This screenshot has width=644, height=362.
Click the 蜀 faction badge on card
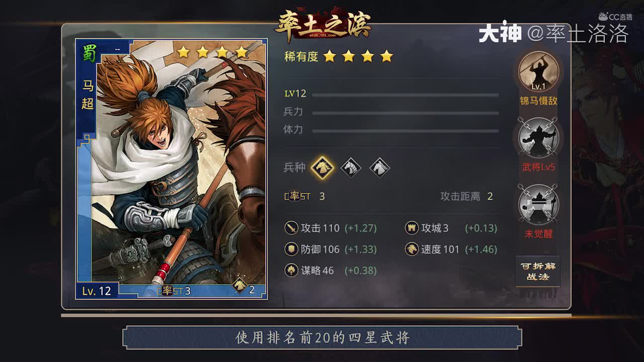[89, 53]
